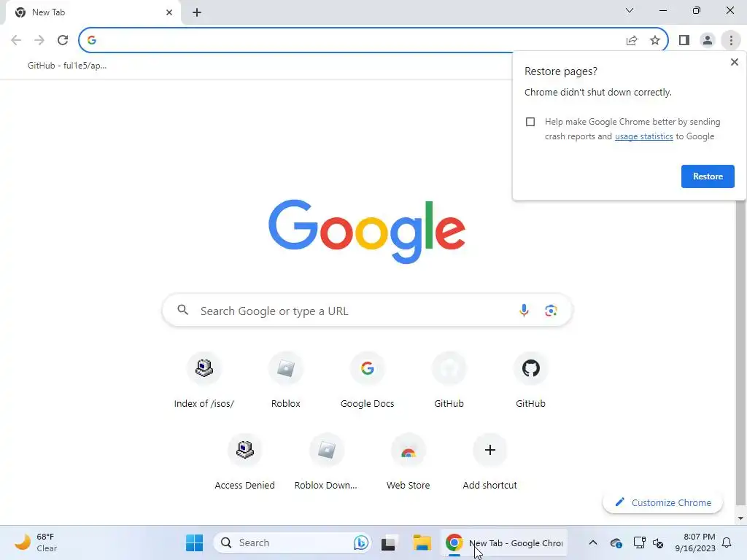Click the page vertical scrollbar
Viewport: 747px width, 560px height.
click(740, 352)
